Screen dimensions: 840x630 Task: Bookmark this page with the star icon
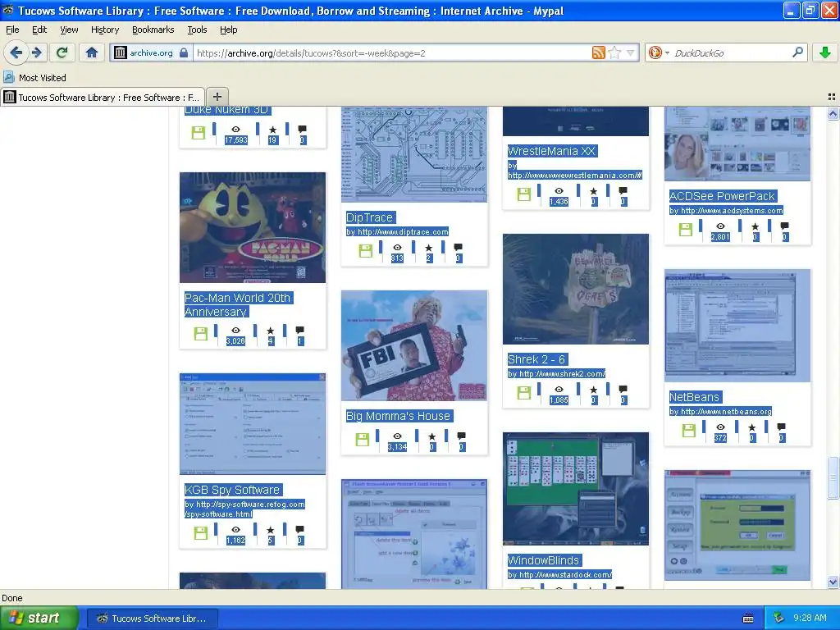[x=614, y=52]
